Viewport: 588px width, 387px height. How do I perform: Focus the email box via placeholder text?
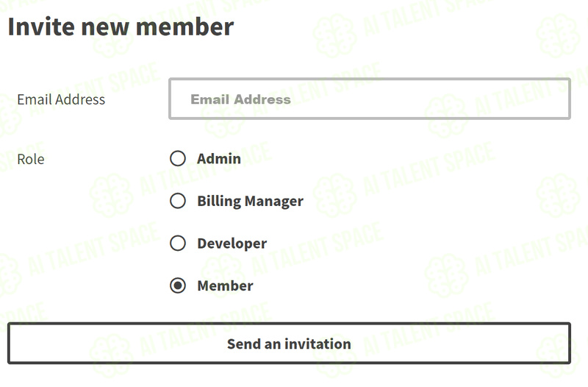241,99
